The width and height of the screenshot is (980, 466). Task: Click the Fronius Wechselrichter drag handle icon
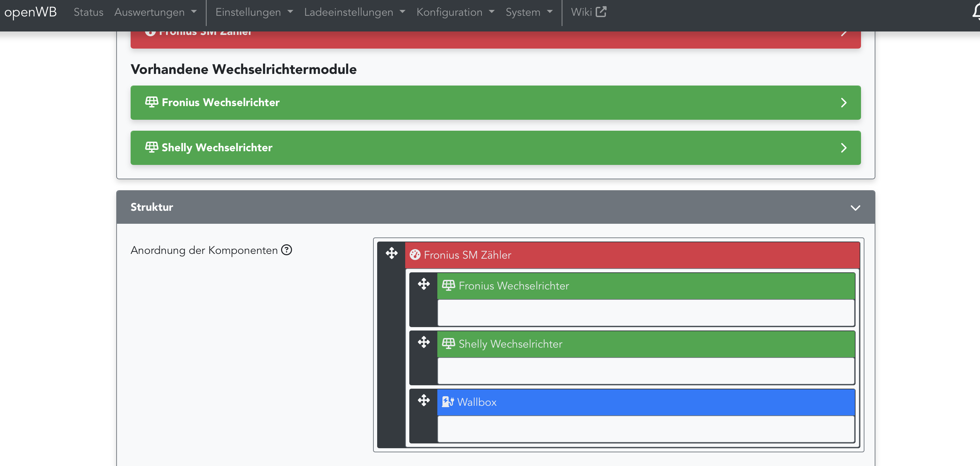(x=423, y=284)
